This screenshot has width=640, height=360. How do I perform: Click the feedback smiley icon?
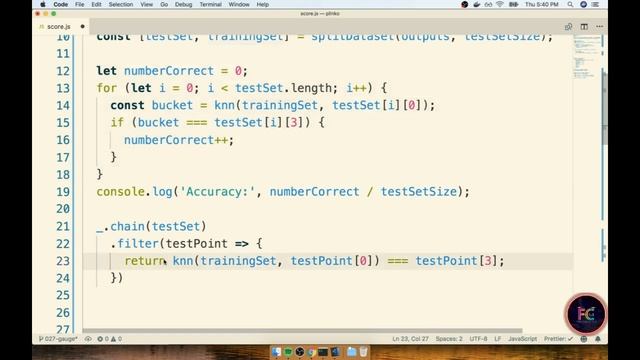click(584, 339)
